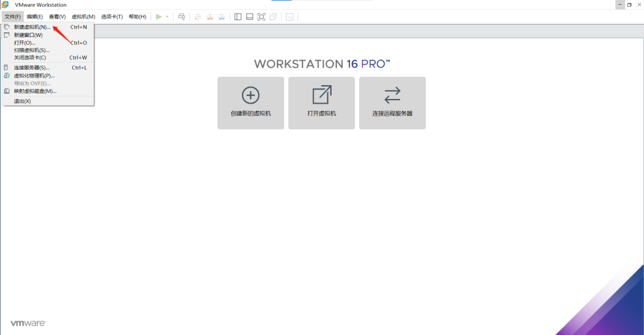This screenshot has width=644, height=335.
Task: Click Ctrl+W shortcut text in menu
Action: [x=78, y=57]
